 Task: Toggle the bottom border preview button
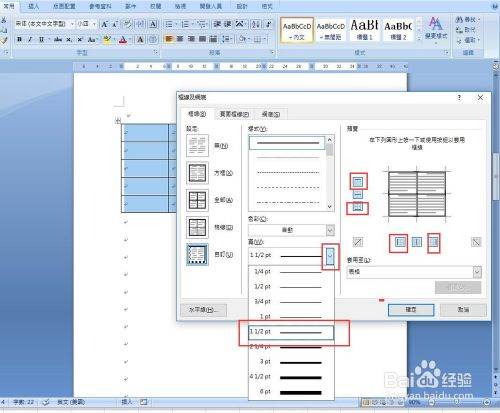(357, 208)
